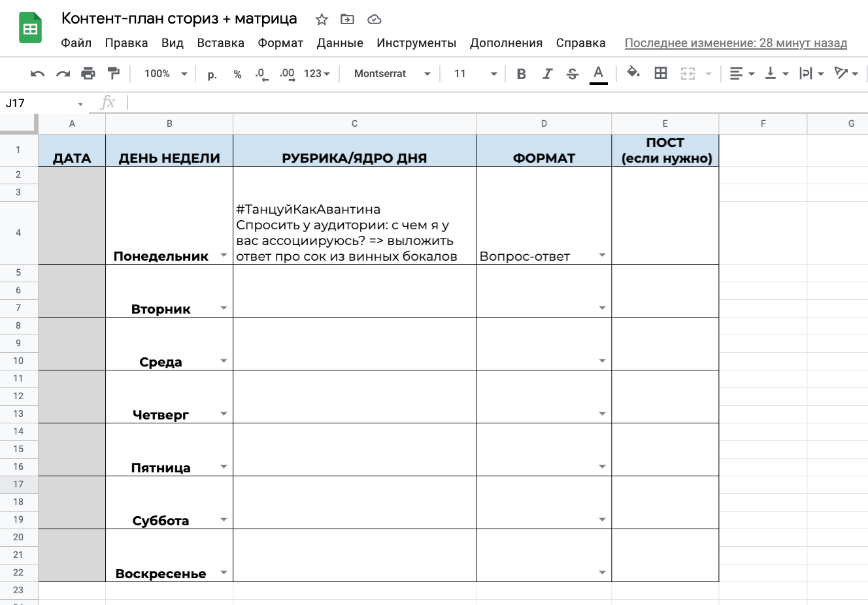Open the Справка menu
Image resolution: width=868 pixels, height=605 pixels.
point(580,43)
